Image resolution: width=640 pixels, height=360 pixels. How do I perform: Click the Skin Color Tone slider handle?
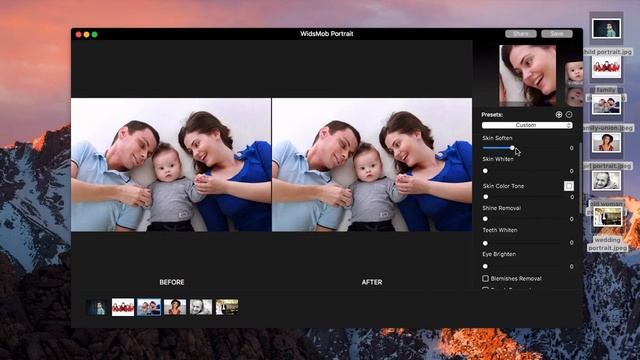[486, 197]
